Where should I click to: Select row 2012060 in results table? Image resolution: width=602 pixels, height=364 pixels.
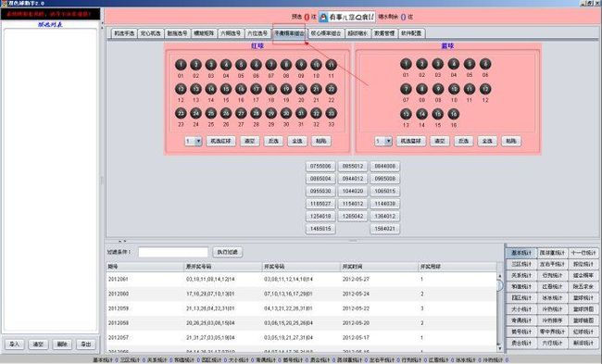tap(301, 294)
